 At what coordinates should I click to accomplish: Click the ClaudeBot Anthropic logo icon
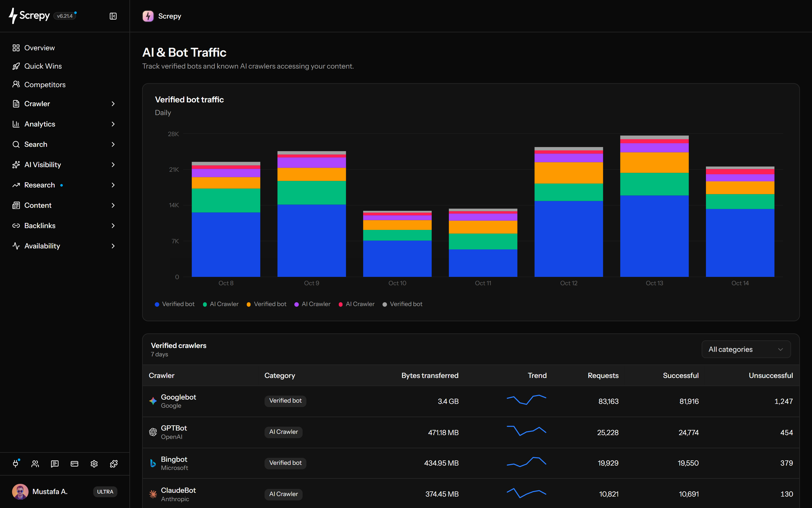153,494
